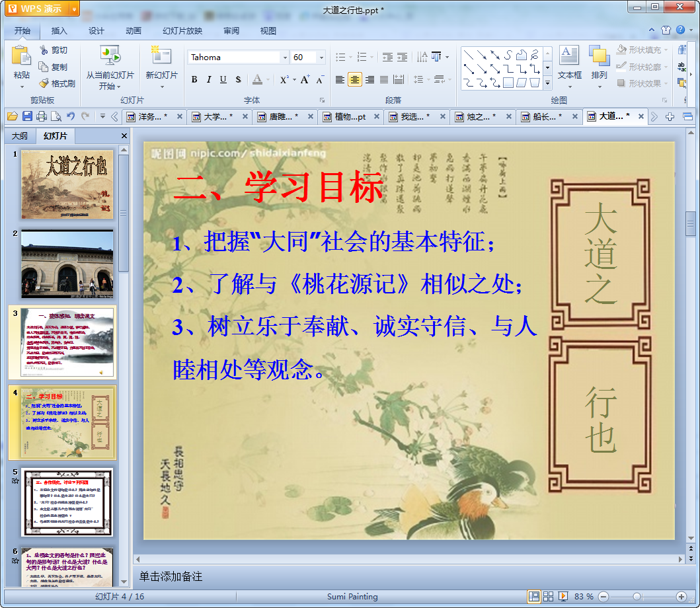This screenshot has height=608, width=700.
Task: Switch to the 大纲 outline tab
Action: click(20, 135)
